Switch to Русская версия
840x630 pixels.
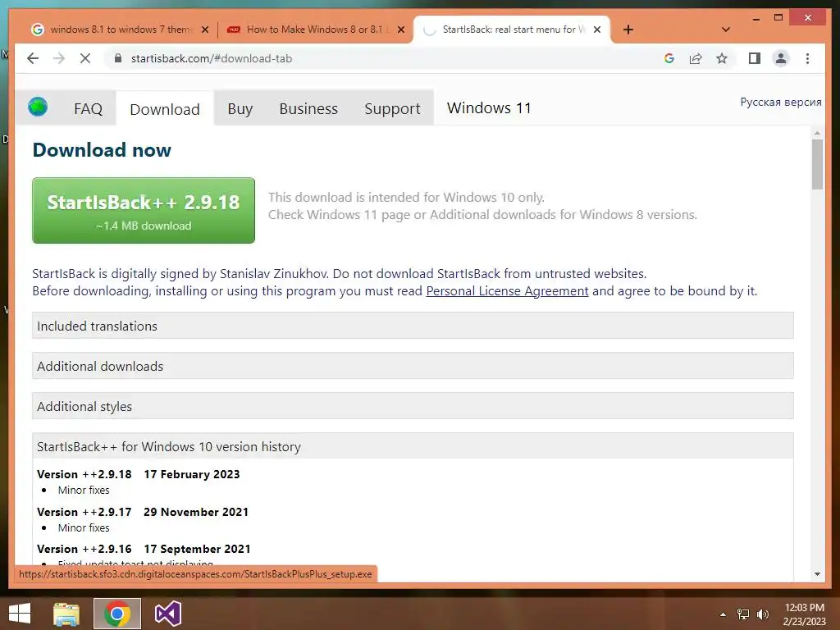click(x=781, y=102)
